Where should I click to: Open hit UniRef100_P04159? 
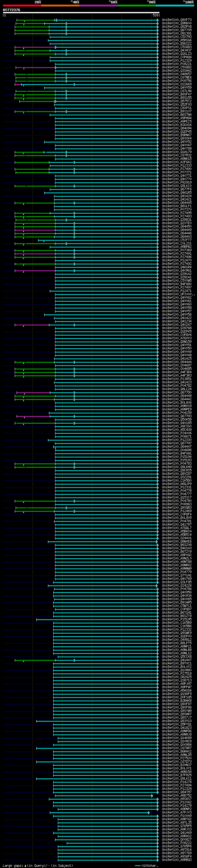tap(176, 413)
